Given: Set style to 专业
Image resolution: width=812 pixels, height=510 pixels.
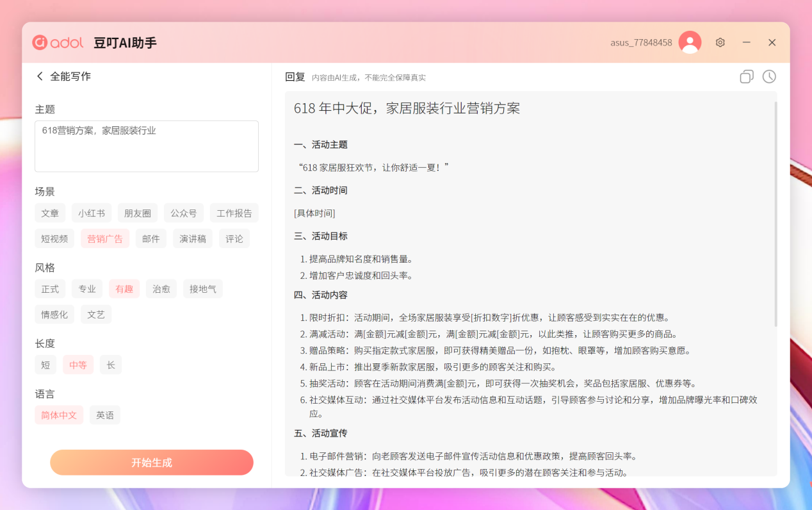Looking at the screenshot, I should coord(87,289).
